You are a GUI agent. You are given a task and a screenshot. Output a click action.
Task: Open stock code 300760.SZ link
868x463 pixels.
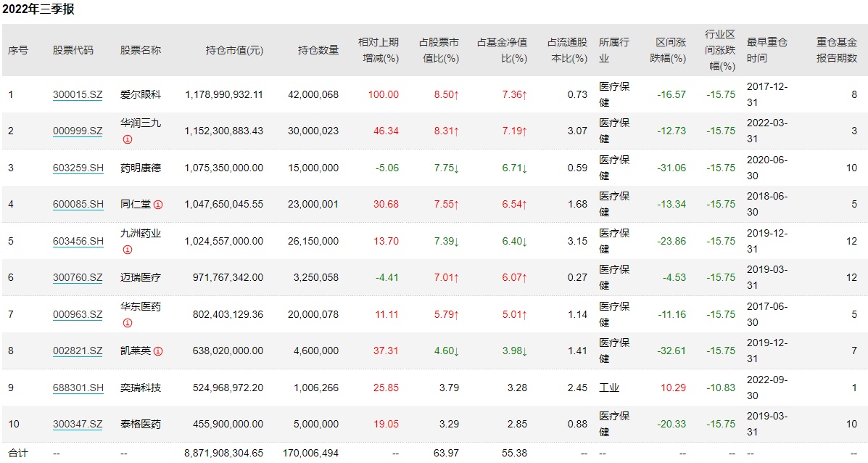[78, 277]
